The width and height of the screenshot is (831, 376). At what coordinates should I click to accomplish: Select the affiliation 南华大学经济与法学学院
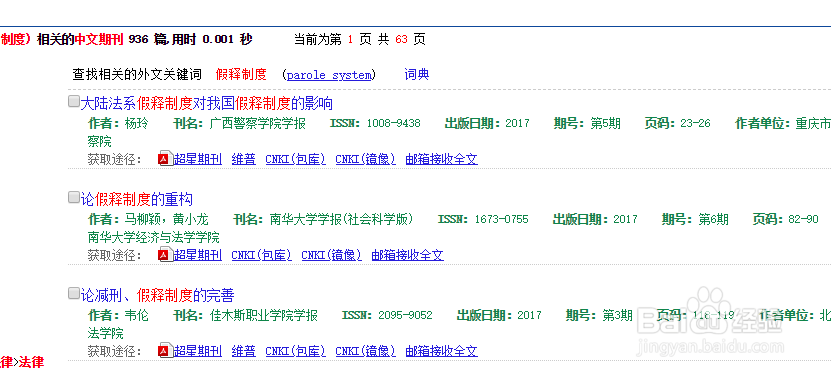click(x=153, y=237)
